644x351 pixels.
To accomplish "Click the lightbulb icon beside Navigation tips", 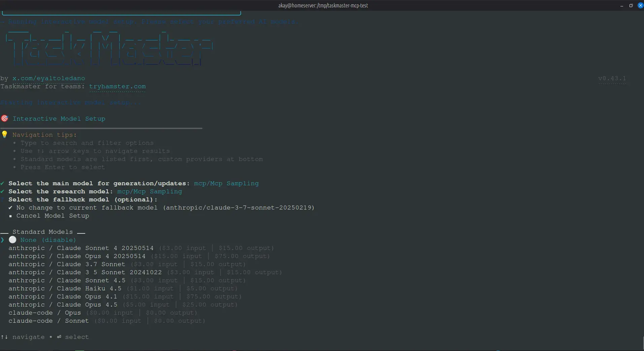I will (4, 134).
